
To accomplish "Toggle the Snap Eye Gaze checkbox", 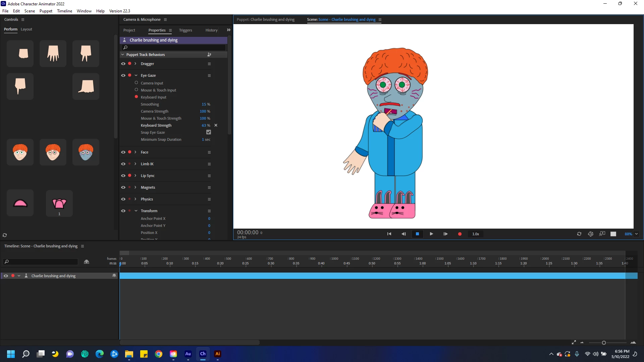I will (x=209, y=132).
